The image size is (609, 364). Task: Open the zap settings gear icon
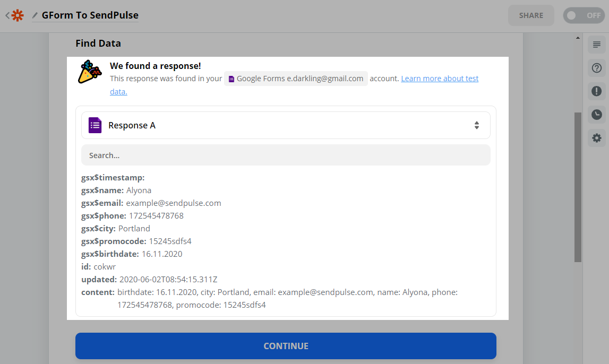pos(597,138)
